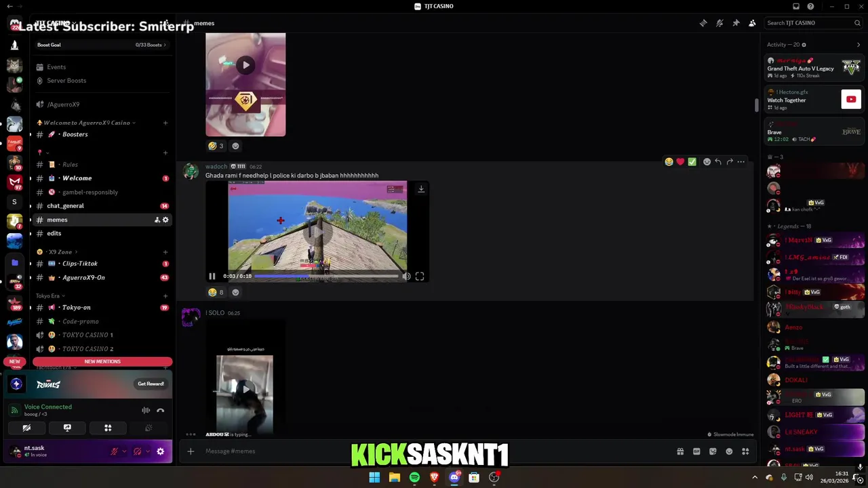This screenshot has width=868, height=488.
Task: Open the Help question mark icon
Action: click(810, 6)
